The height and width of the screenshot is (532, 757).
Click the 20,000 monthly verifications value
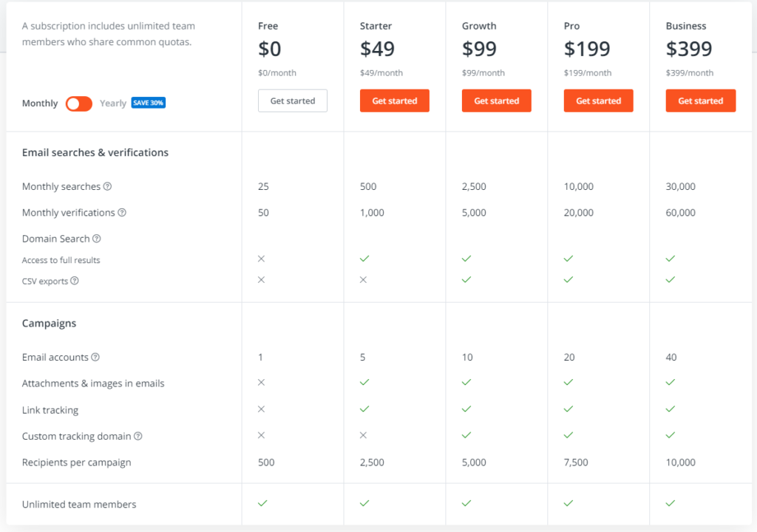(579, 212)
